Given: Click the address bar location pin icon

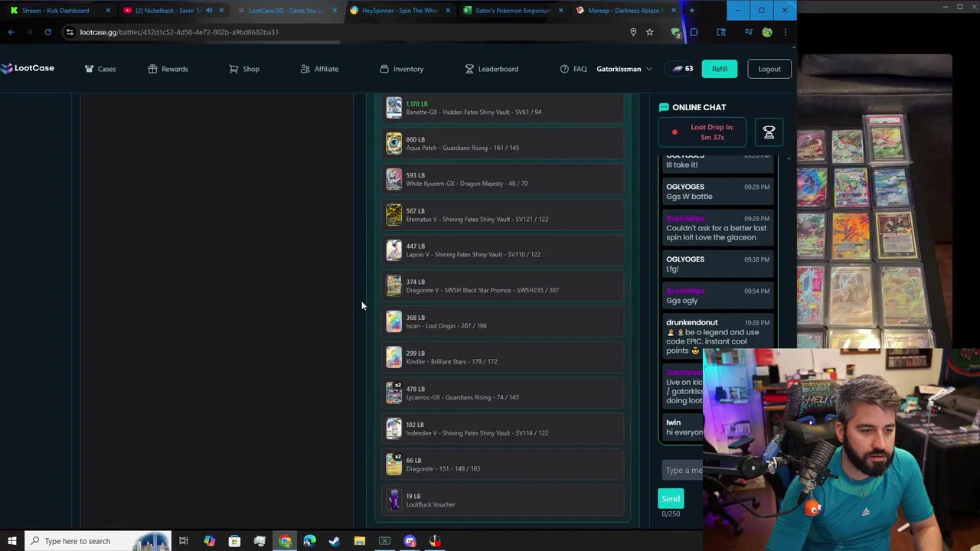Looking at the screenshot, I should pos(633,32).
